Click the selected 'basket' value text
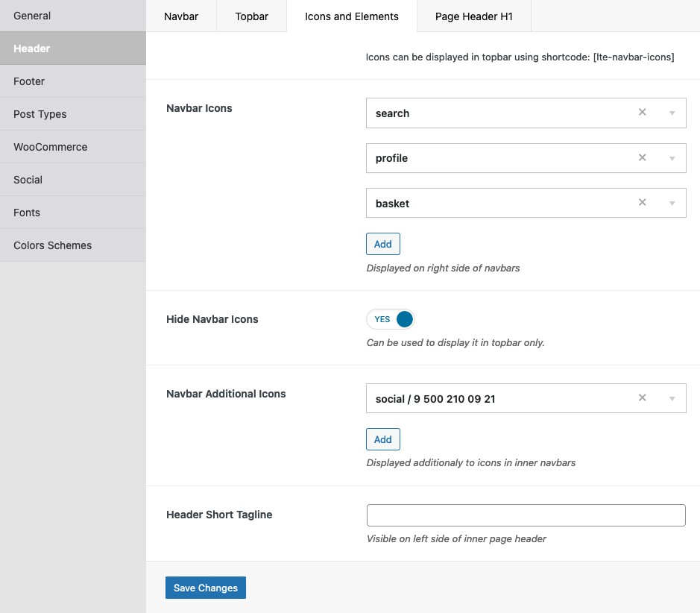 pos(392,204)
